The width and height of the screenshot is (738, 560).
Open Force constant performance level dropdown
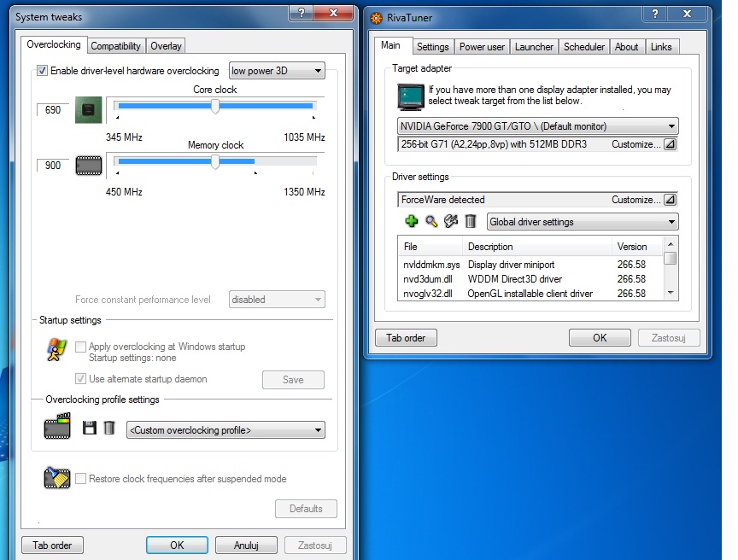point(277,300)
